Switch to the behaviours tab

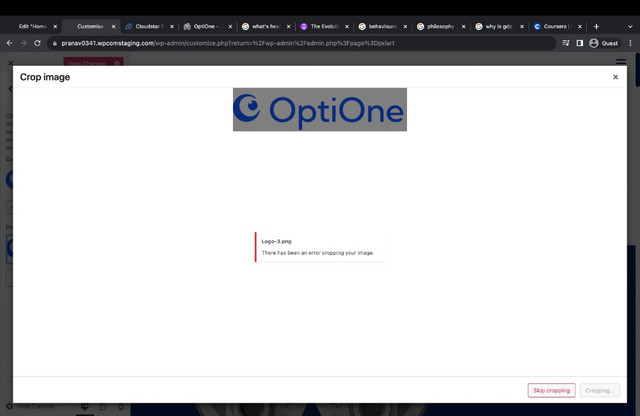point(382,27)
